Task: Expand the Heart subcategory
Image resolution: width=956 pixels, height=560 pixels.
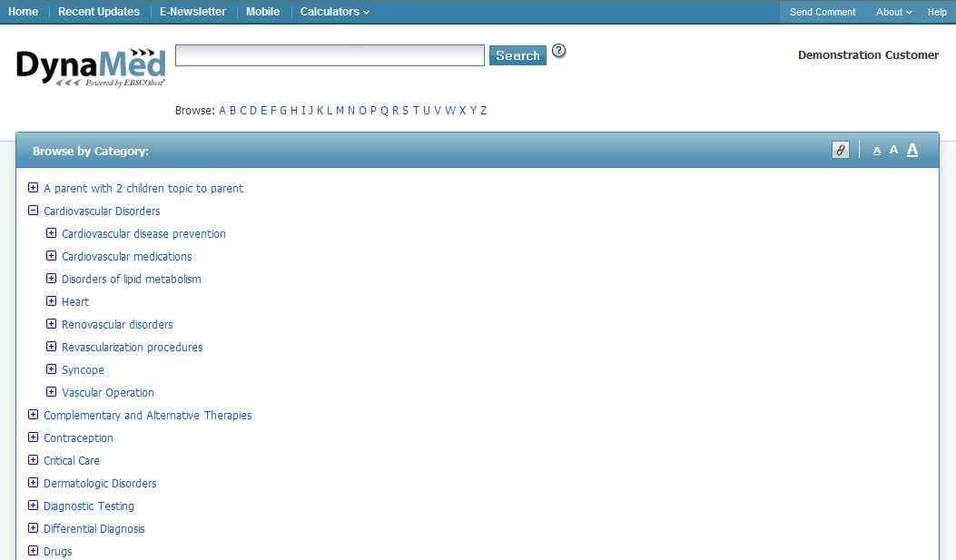Action: (x=52, y=301)
